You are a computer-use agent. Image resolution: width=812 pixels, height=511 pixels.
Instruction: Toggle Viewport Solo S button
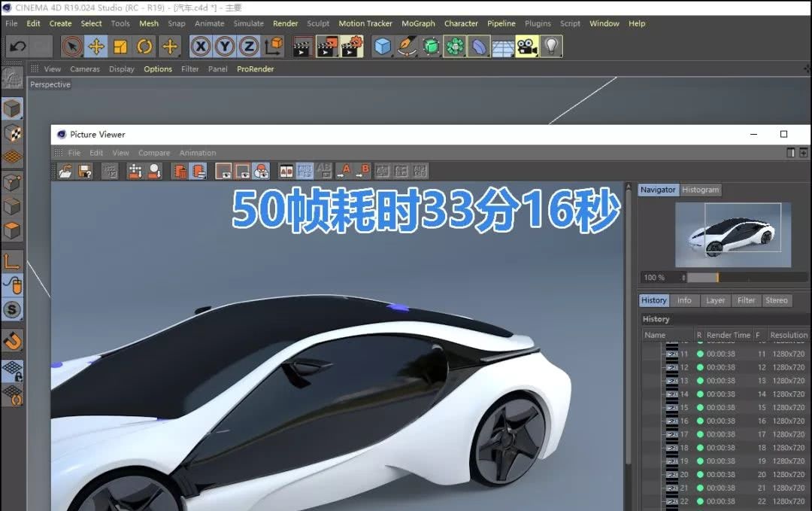click(12, 310)
